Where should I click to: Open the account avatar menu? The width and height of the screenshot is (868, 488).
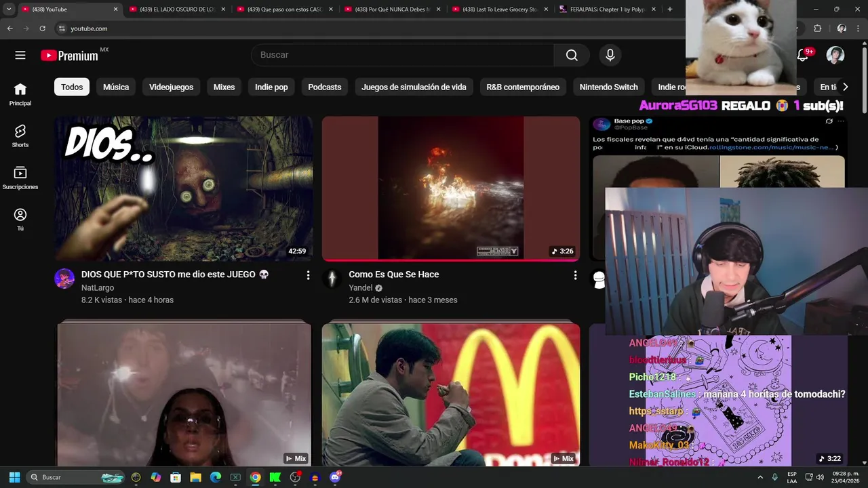[x=835, y=56]
